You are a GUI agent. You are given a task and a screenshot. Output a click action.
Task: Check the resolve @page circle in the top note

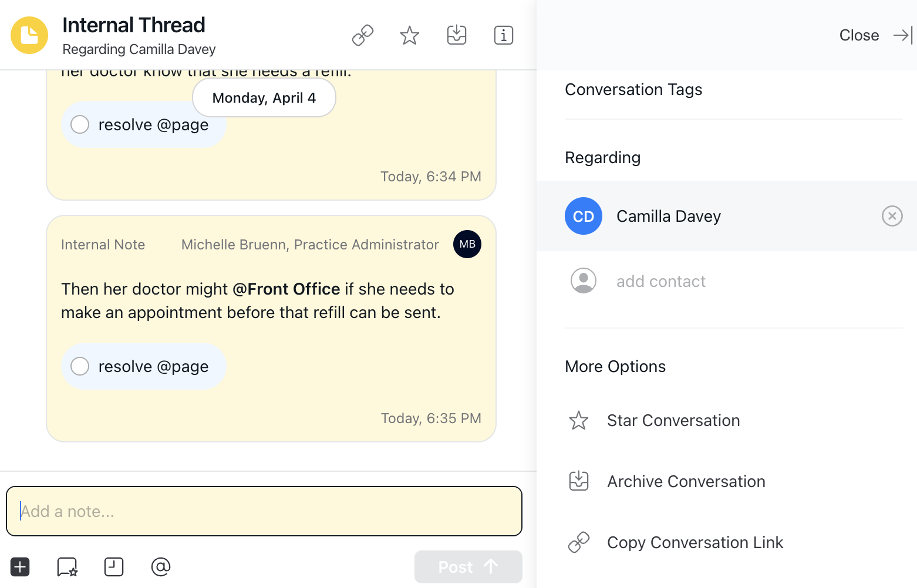[x=80, y=124]
